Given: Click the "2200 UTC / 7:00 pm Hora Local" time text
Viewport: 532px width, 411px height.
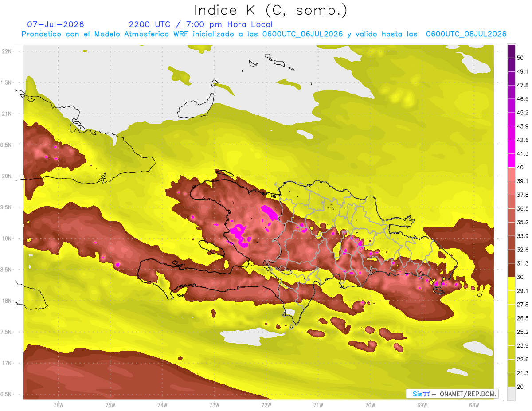Looking at the screenshot, I should [x=201, y=24].
